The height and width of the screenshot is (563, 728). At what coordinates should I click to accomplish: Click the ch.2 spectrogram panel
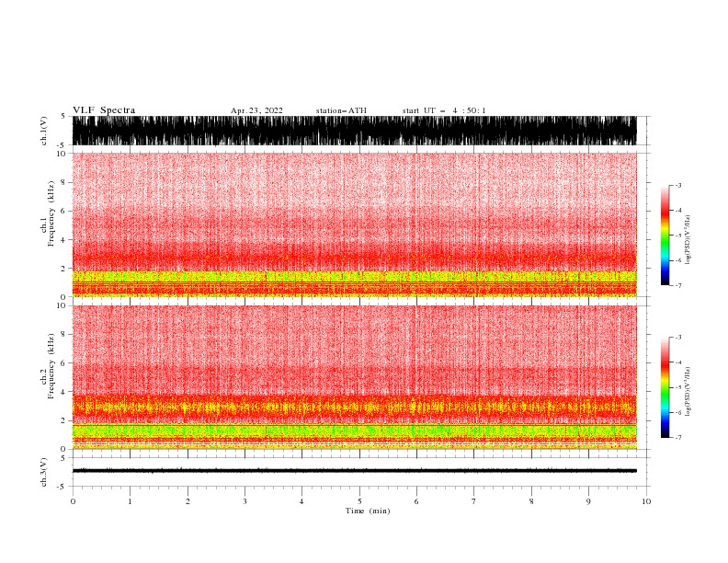tap(354, 377)
